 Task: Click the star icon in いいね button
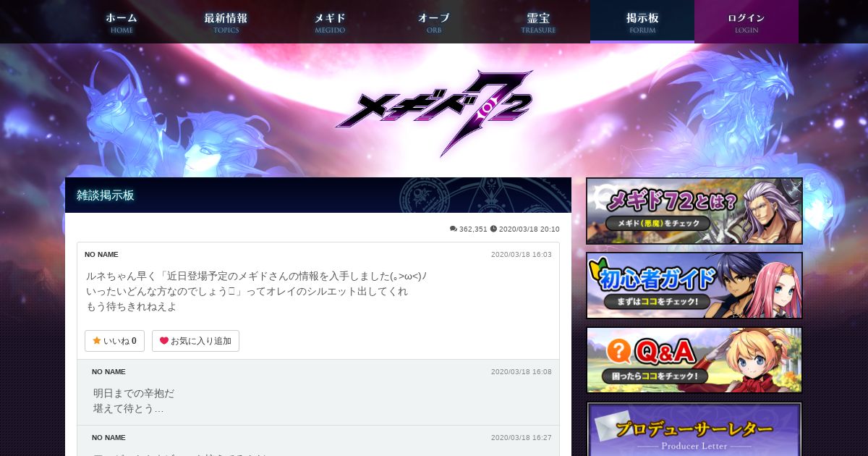click(x=96, y=341)
